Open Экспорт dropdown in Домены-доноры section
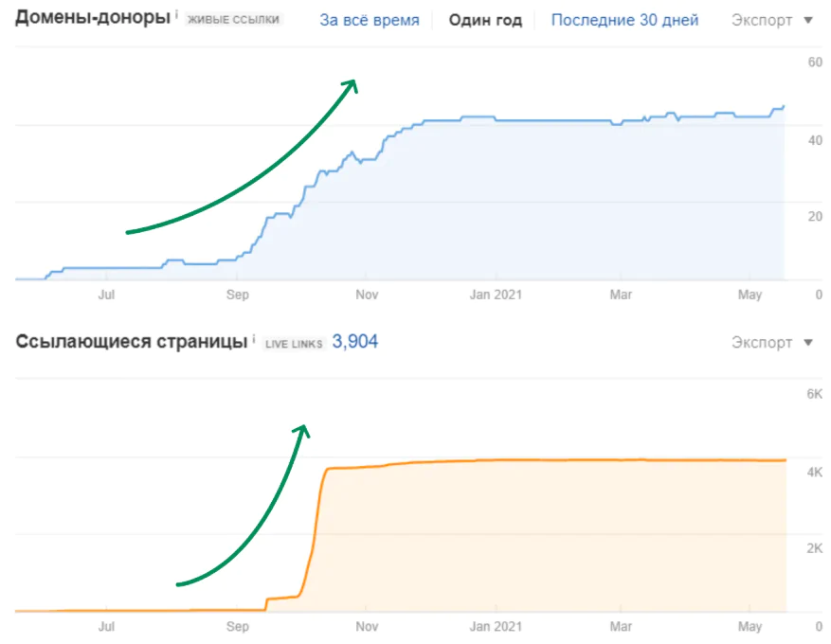The height and width of the screenshot is (644, 831). 772,20
